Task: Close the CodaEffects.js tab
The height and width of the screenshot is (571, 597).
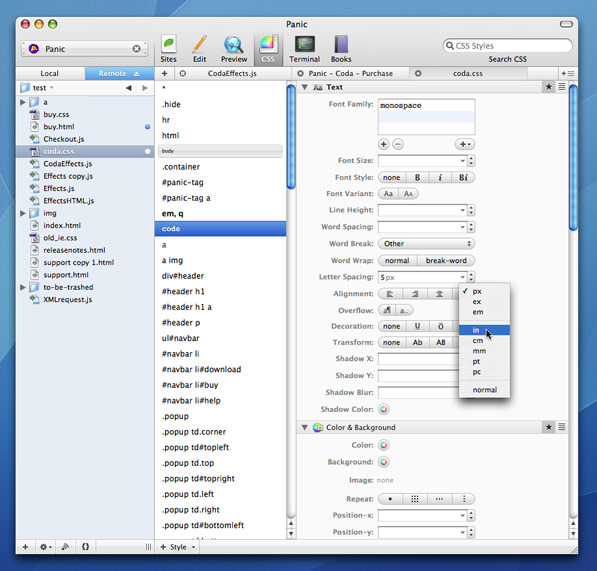Action: [183, 73]
